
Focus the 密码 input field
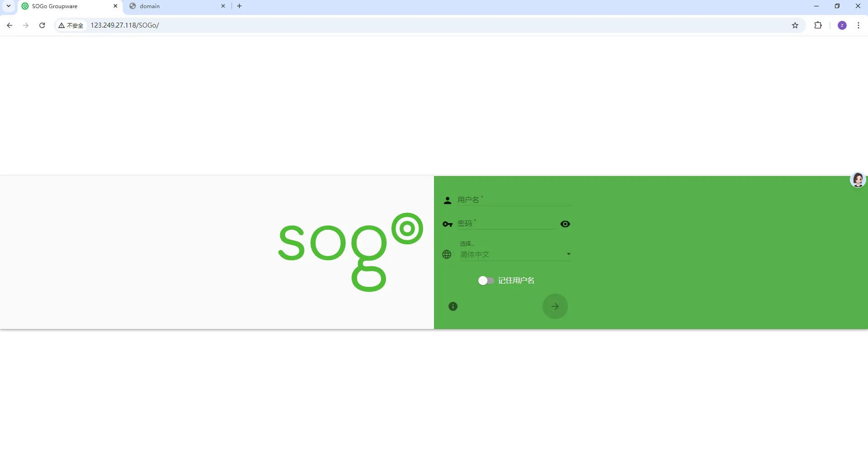[506, 224]
